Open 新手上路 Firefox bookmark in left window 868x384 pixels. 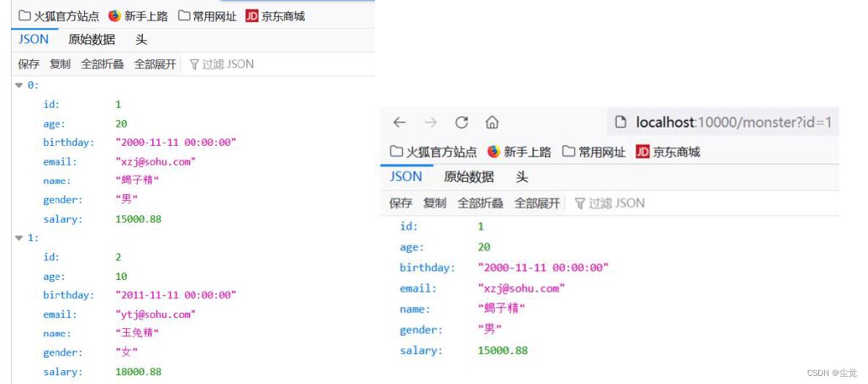pos(138,16)
